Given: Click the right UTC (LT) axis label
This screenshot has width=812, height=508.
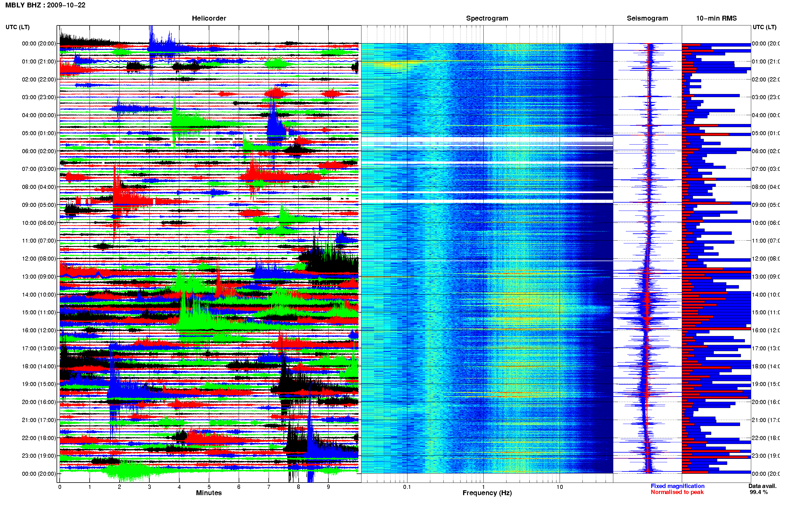Looking at the screenshot, I should [x=764, y=27].
